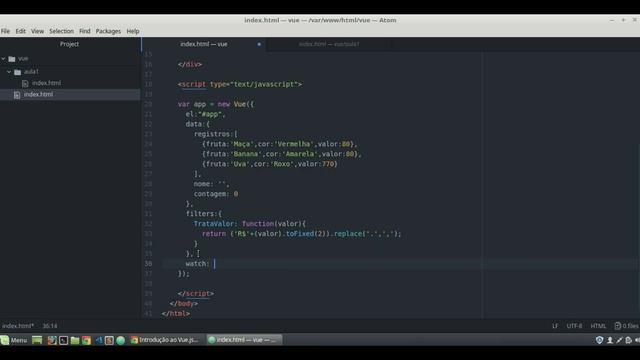Open the View menu

pyautogui.click(x=37, y=31)
